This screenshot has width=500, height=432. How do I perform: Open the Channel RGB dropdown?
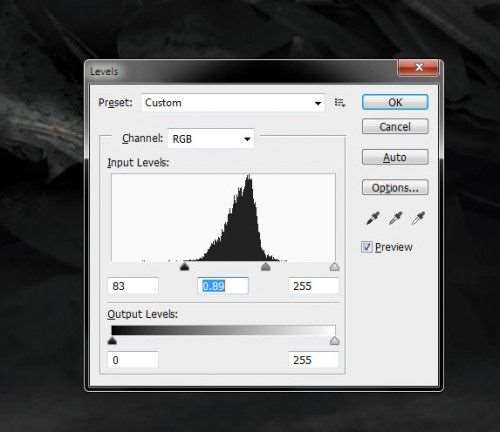pyautogui.click(x=211, y=139)
